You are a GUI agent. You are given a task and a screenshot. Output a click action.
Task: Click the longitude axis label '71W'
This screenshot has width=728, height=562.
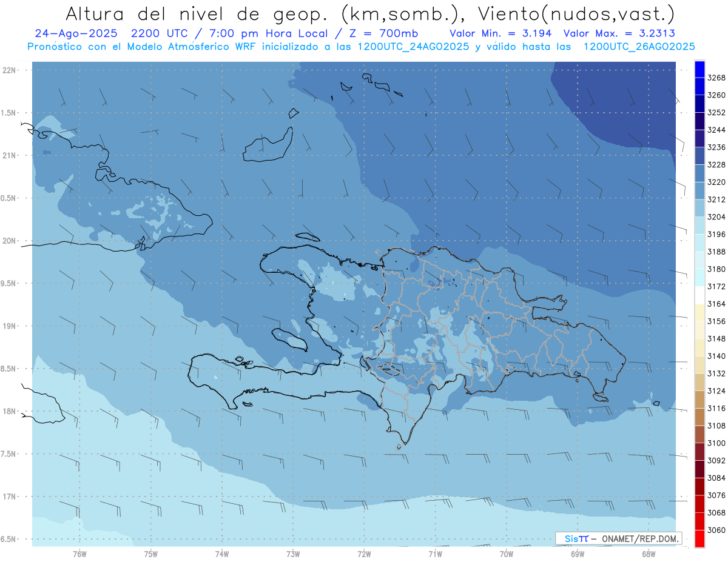click(x=435, y=554)
